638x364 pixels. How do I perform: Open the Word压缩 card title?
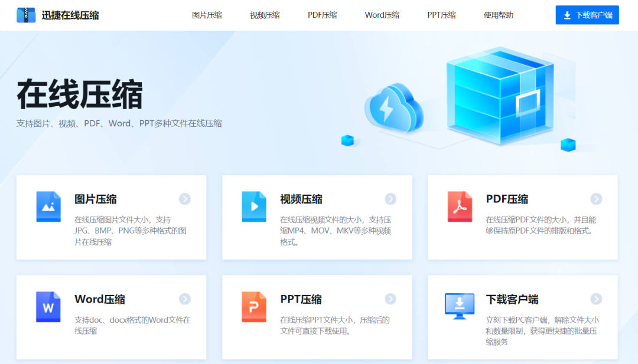(x=100, y=300)
